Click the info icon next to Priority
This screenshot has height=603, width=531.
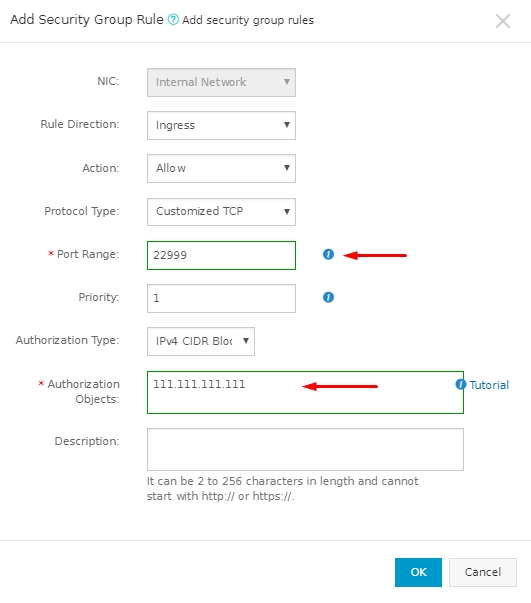point(328,297)
